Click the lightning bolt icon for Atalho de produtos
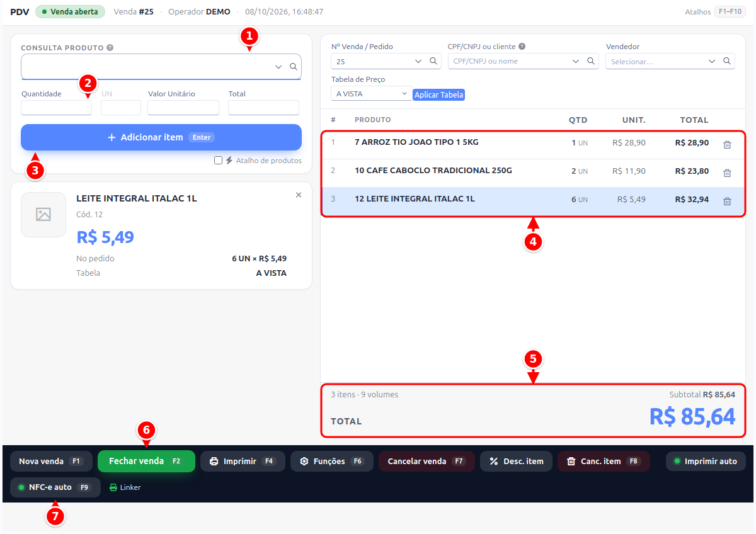This screenshot has height=534, width=756. click(x=229, y=161)
